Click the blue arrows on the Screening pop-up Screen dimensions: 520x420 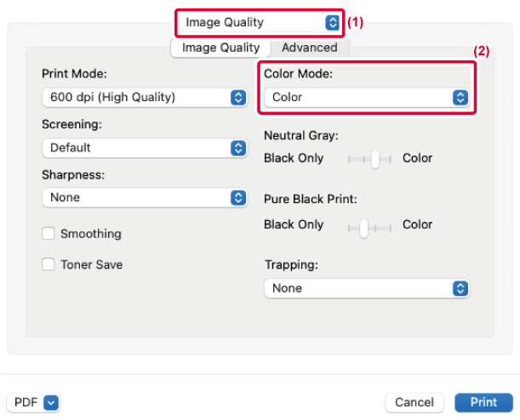pyautogui.click(x=238, y=147)
